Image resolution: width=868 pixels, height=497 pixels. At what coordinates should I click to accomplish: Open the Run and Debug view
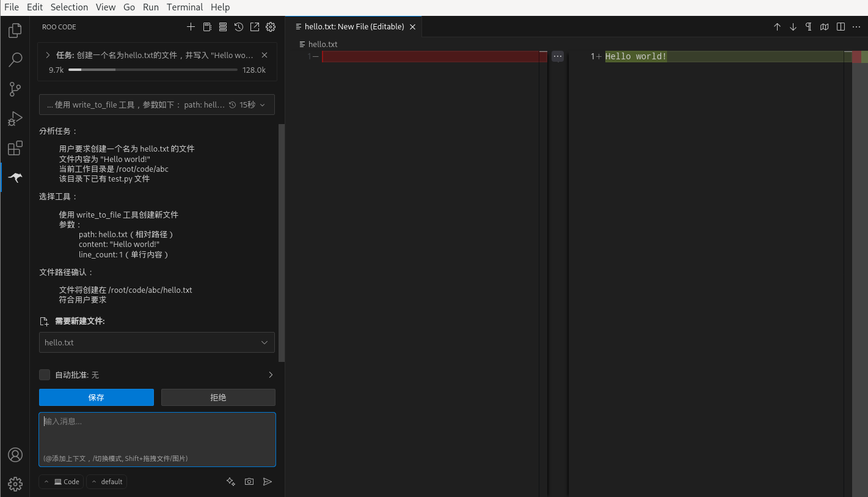[15, 119]
